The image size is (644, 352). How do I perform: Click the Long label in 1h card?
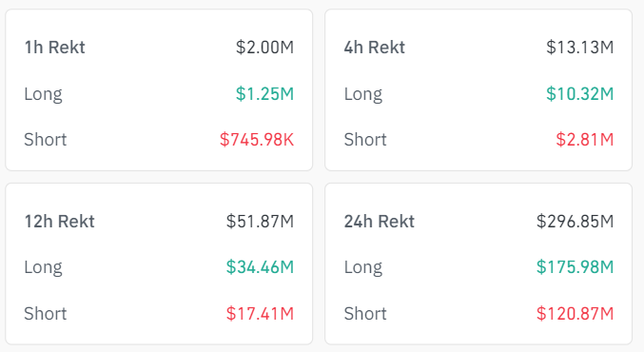(43, 94)
